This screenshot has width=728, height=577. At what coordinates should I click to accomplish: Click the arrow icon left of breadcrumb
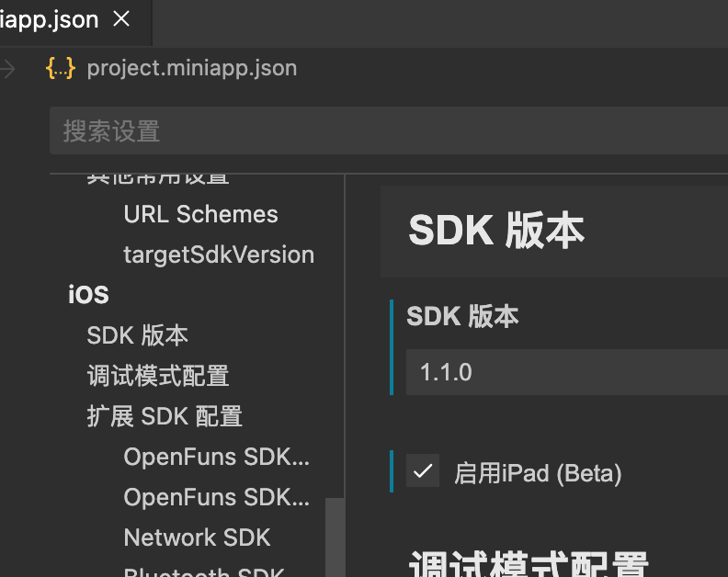(8, 69)
